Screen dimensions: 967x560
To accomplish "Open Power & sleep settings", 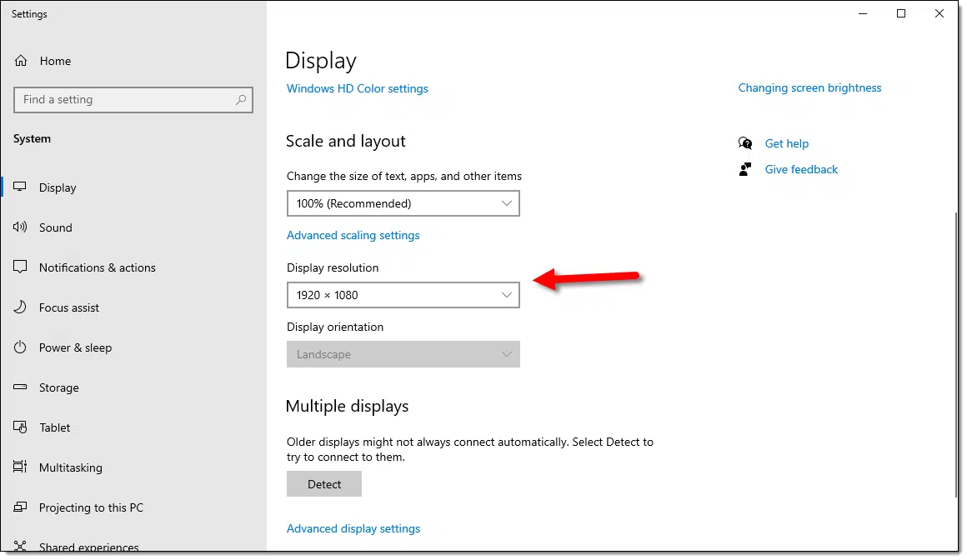I will pyautogui.click(x=75, y=347).
